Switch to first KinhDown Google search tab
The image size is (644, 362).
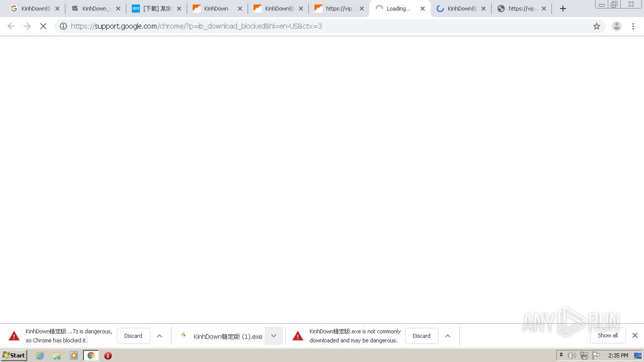pyautogui.click(x=34, y=9)
